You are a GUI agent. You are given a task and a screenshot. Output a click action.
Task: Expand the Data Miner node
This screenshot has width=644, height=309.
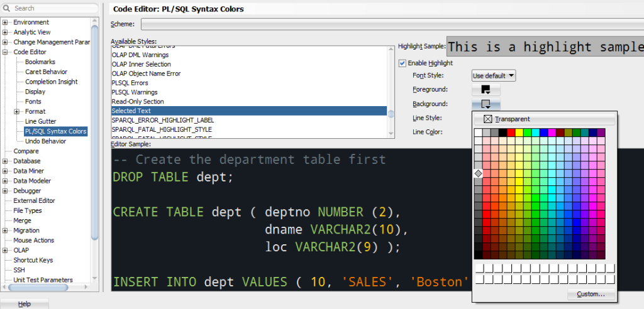coord(5,171)
